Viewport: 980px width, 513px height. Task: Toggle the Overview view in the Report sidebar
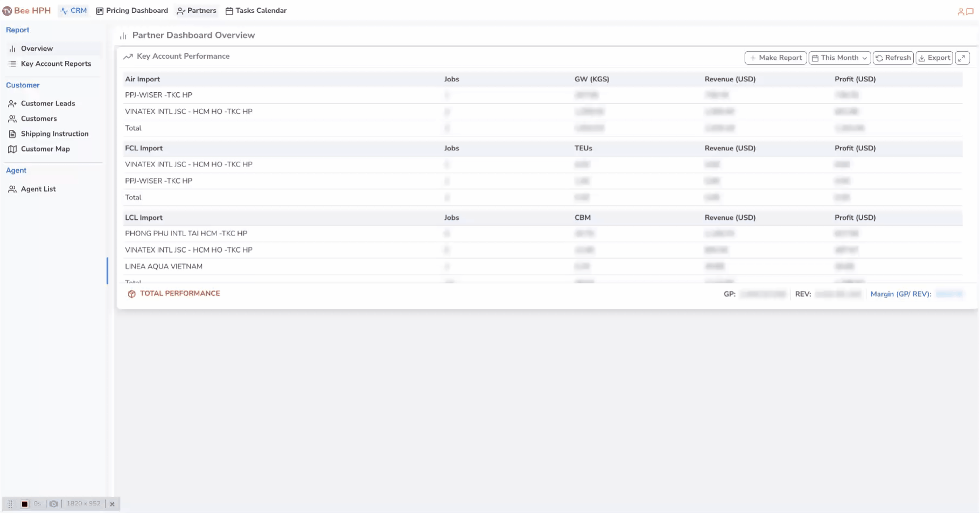point(37,48)
